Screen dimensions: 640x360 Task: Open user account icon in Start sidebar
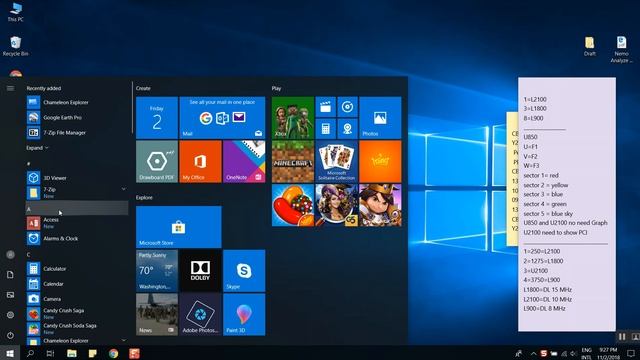click(10, 254)
